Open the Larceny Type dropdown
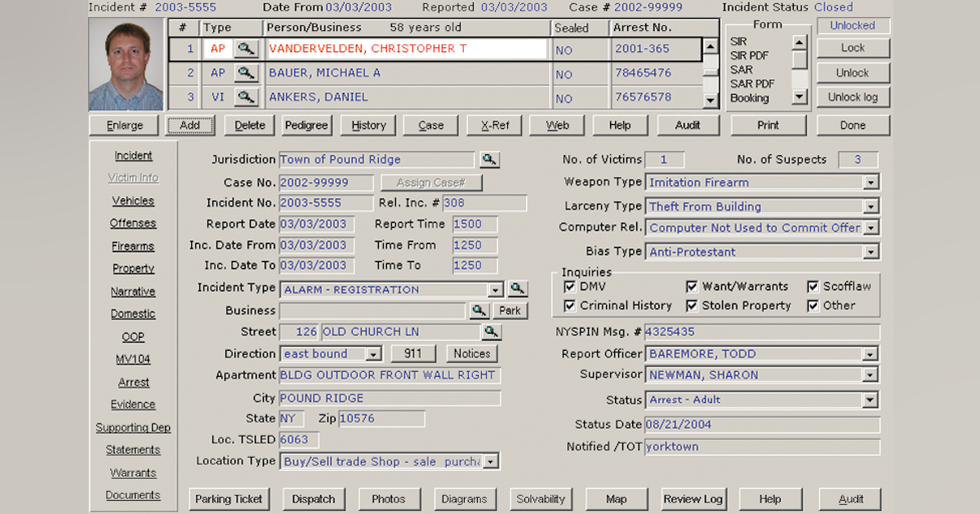Image resolution: width=980 pixels, height=514 pixels. [872, 206]
